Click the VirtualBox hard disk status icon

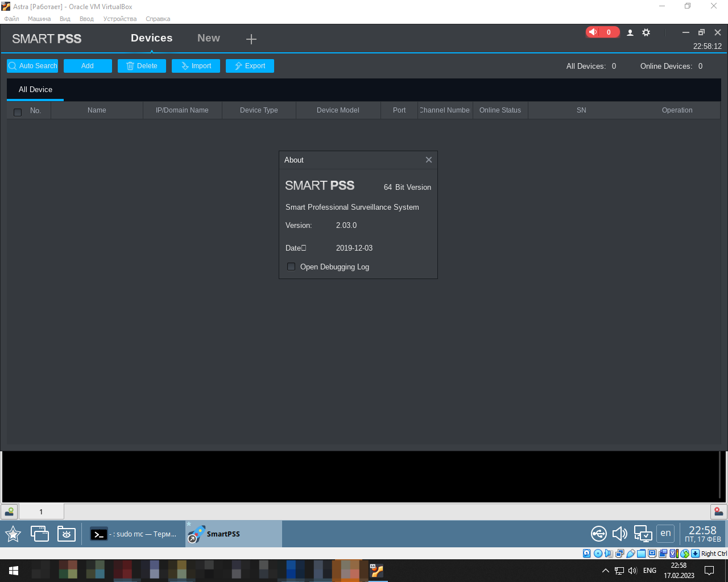pyautogui.click(x=587, y=554)
